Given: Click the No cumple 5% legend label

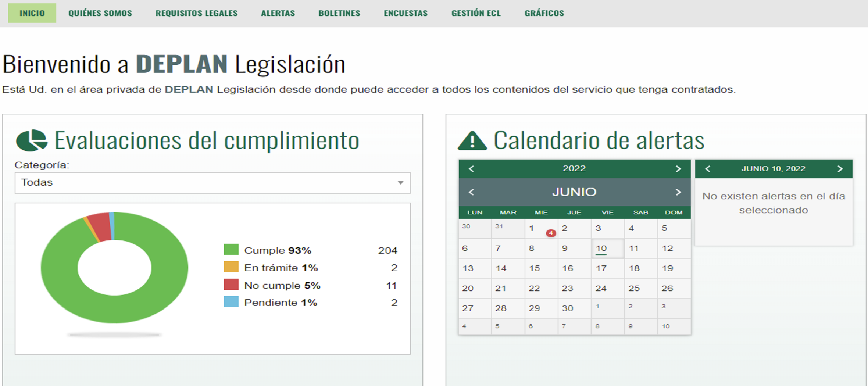Looking at the screenshot, I should tap(282, 285).
